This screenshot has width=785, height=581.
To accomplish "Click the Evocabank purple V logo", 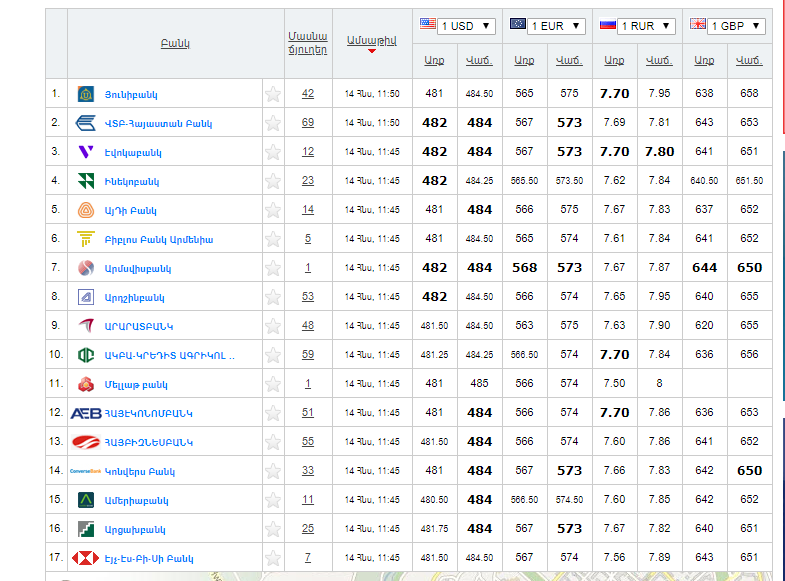I will point(86,152).
